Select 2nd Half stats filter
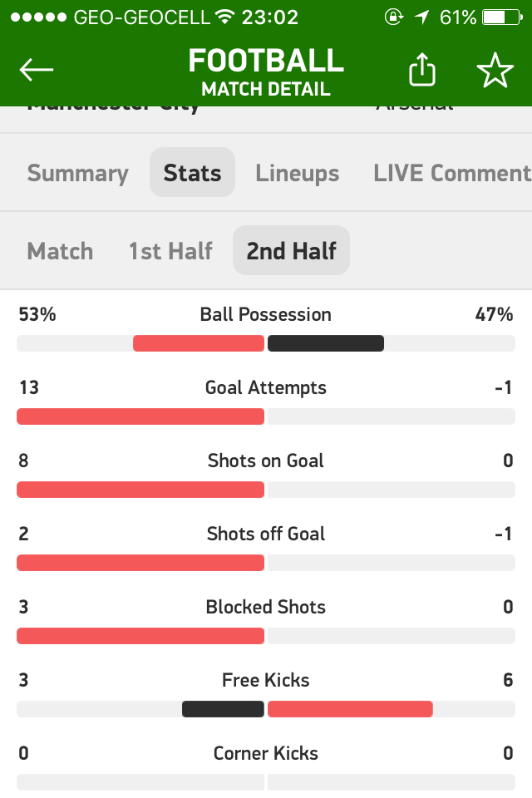Screen dimensions: 532x798 tap(291, 251)
